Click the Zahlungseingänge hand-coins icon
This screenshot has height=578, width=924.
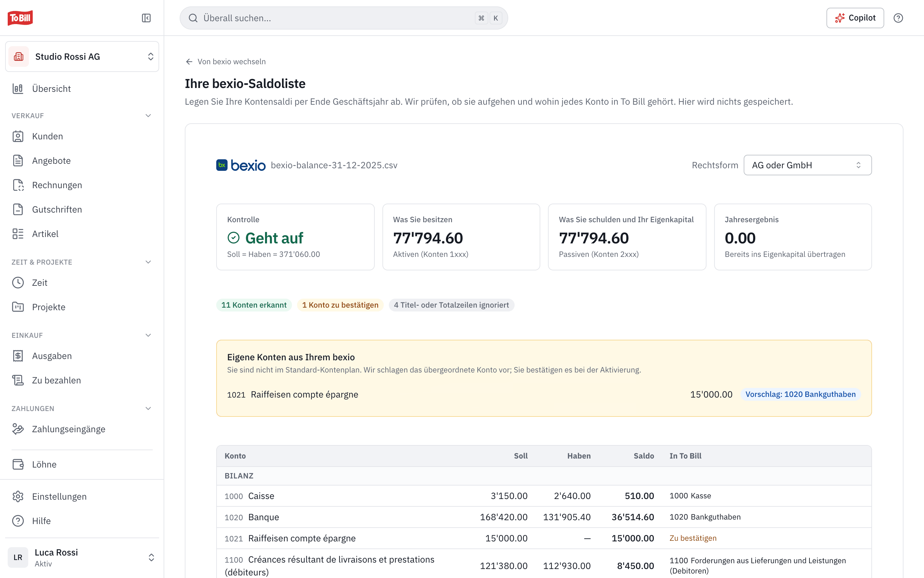click(18, 429)
